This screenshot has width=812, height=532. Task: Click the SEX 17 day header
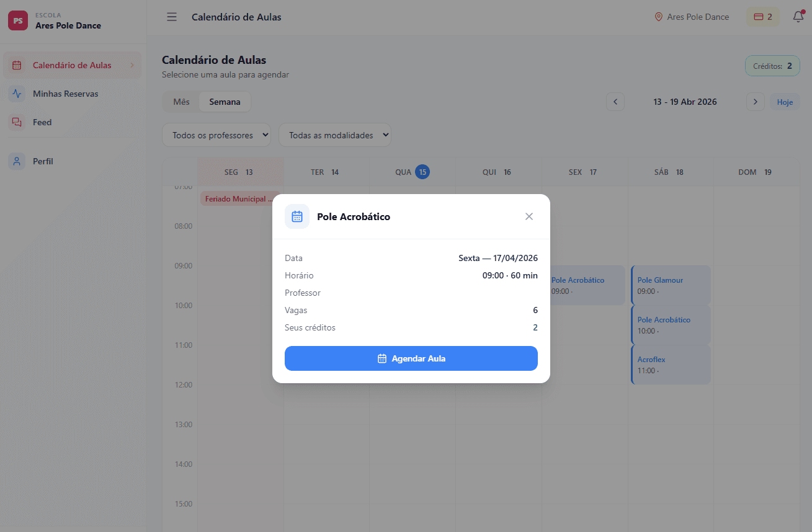point(584,172)
